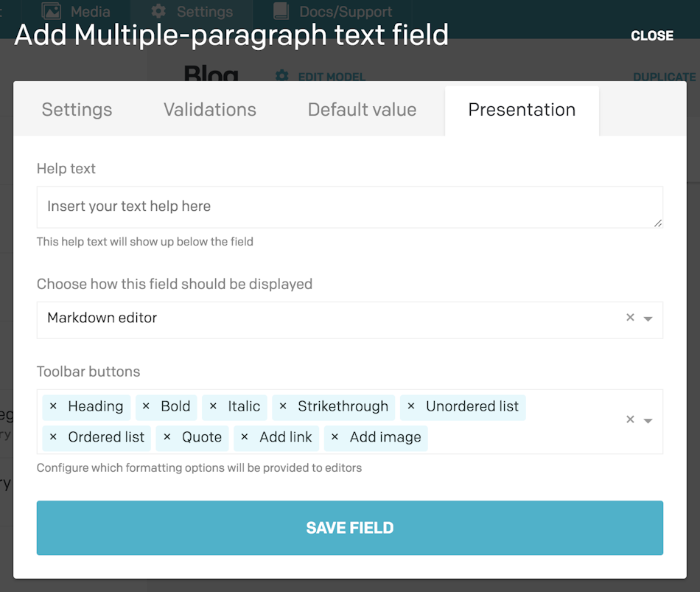Clear the Markdown editor selection with the ×

(630, 317)
